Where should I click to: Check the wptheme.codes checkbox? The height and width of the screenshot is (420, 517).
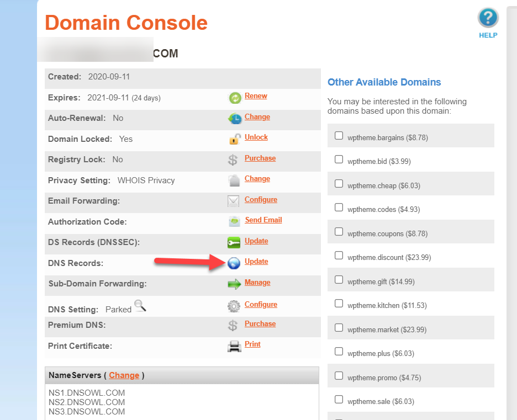(x=339, y=207)
